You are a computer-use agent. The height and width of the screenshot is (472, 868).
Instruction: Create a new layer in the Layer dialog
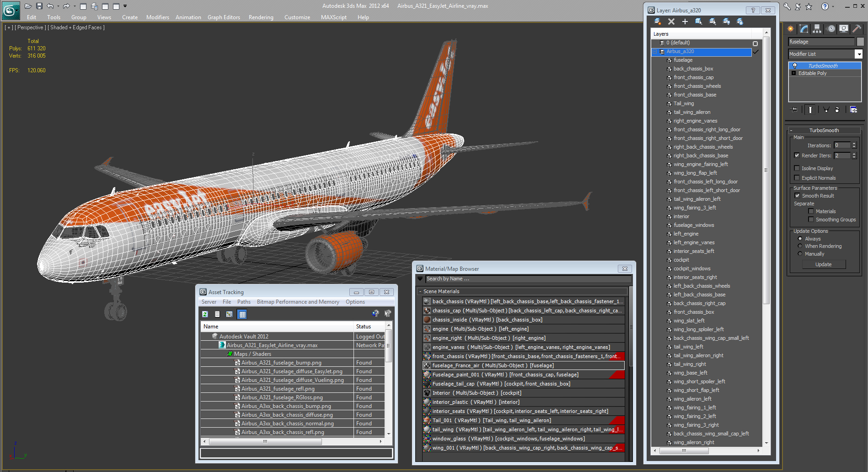658,21
